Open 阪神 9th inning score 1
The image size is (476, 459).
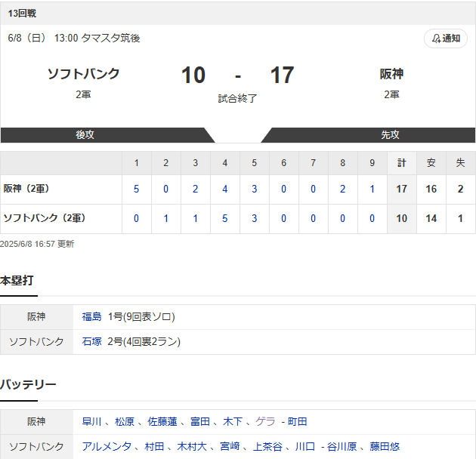[x=372, y=189]
